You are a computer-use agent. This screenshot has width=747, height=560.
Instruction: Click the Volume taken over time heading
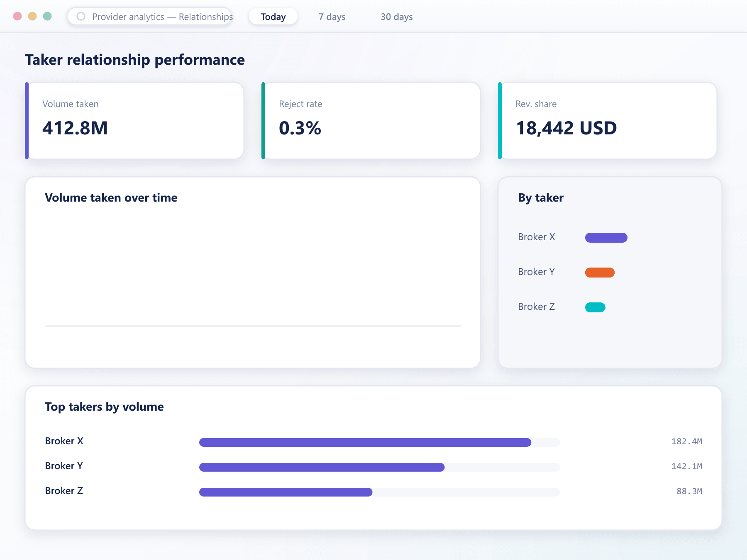pyautogui.click(x=111, y=197)
